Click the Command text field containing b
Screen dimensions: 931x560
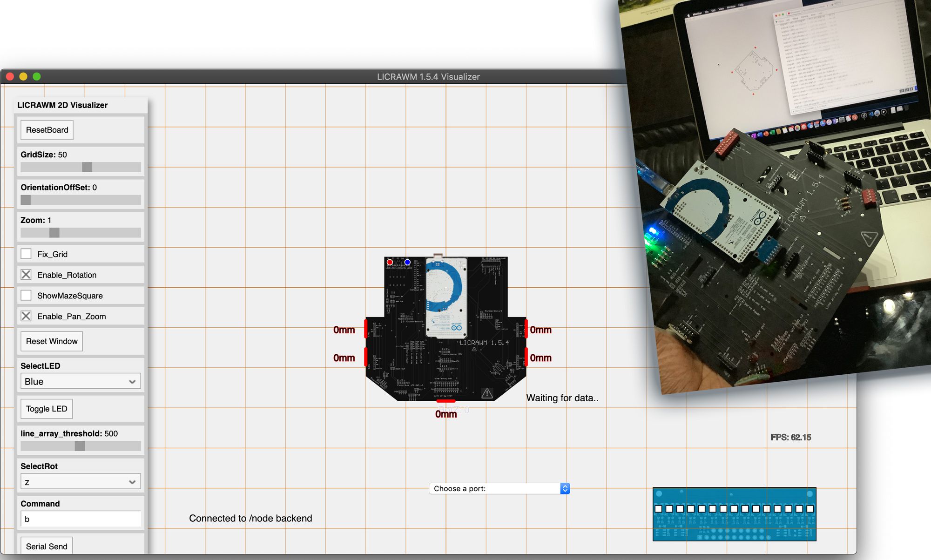click(80, 519)
